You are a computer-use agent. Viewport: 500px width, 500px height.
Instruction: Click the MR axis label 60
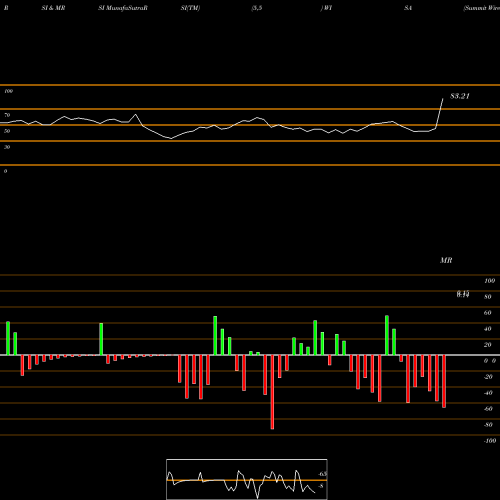[488, 313]
